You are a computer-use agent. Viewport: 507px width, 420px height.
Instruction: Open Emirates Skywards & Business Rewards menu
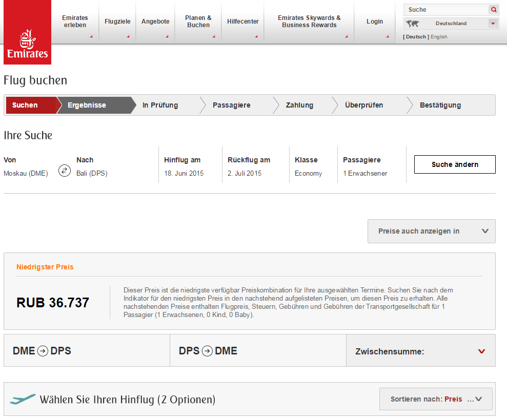tap(309, 22)
